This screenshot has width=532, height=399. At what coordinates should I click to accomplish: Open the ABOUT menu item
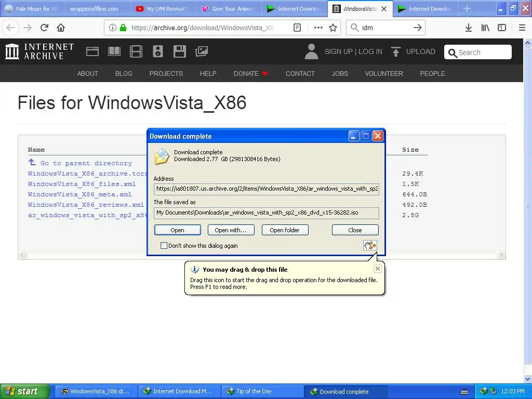87,74
